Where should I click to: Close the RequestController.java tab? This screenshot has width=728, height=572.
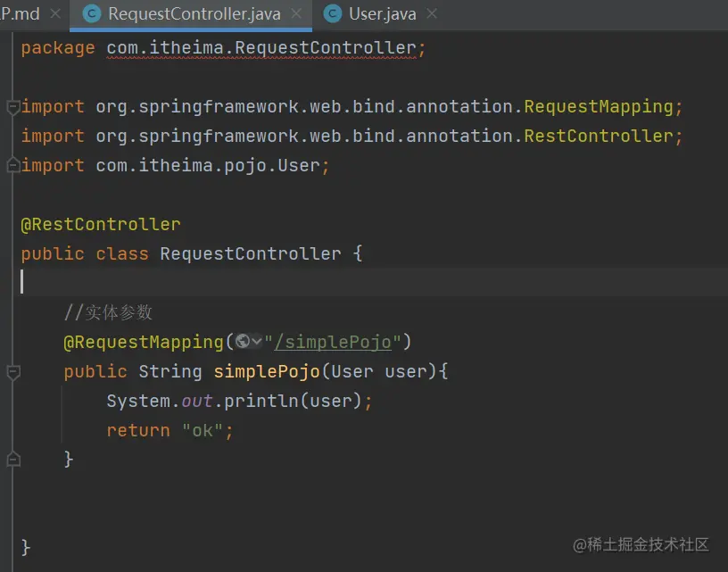click(x=296, y=14)
